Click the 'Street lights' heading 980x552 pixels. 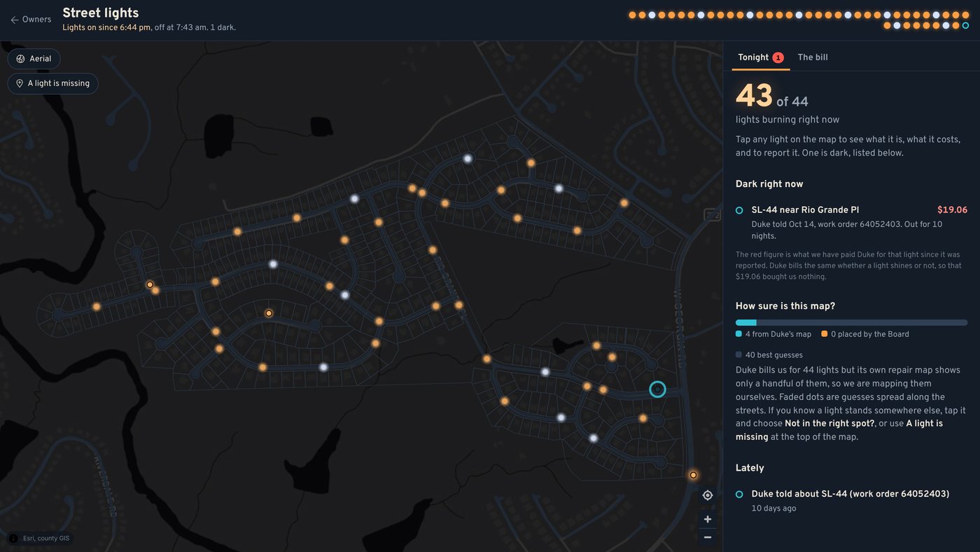pos(101,13)
